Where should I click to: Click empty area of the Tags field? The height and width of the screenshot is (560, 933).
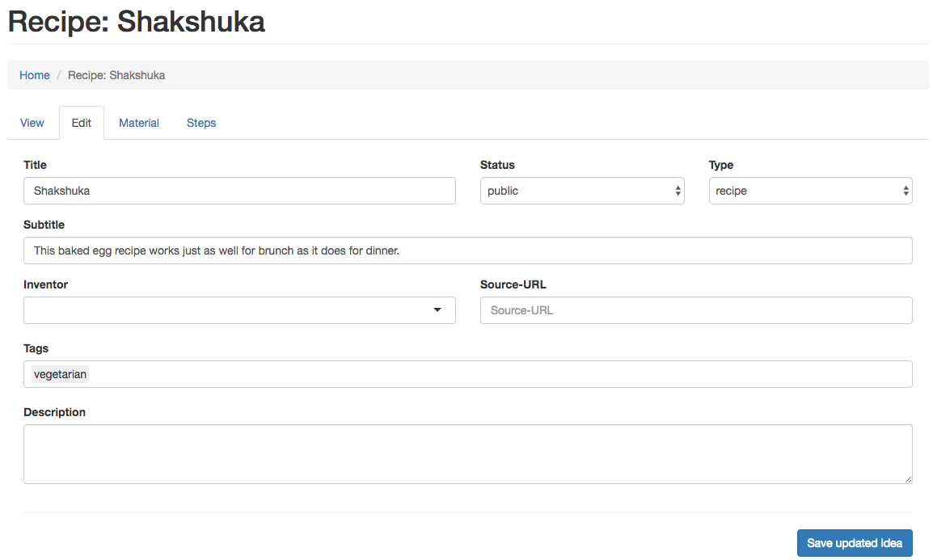(485, 374)
